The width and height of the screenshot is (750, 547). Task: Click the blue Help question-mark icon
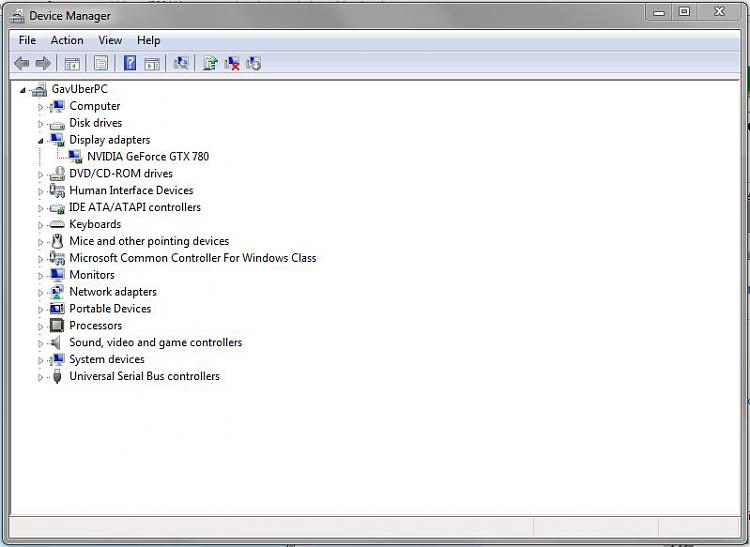[x=130, y=63]
